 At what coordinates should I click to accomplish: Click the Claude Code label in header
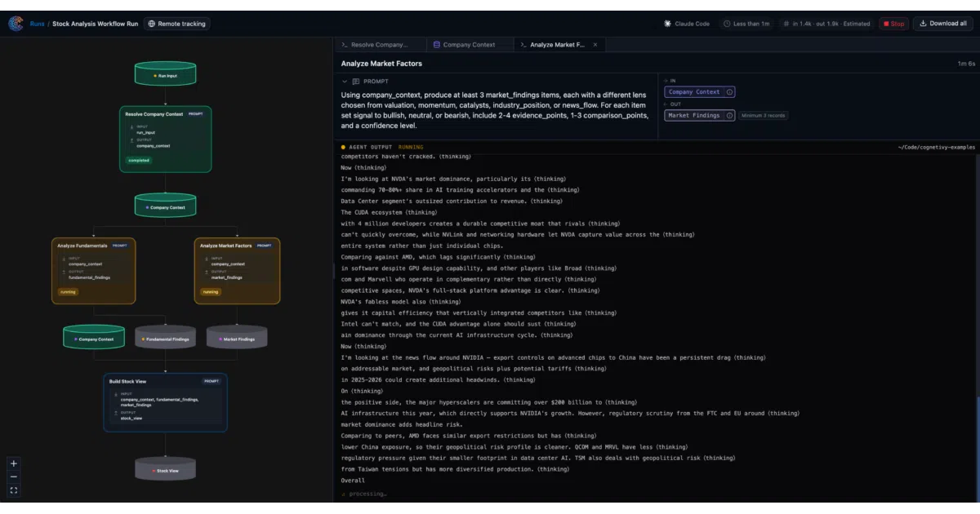coord(692,24)
